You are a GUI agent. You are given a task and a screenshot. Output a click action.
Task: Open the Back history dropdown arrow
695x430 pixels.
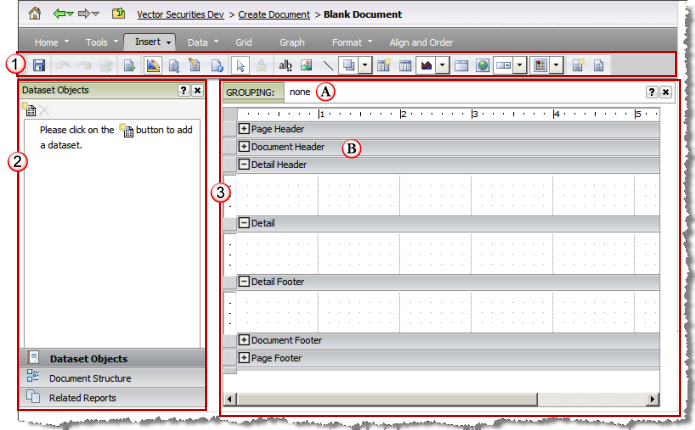click(x=70, y=14)
